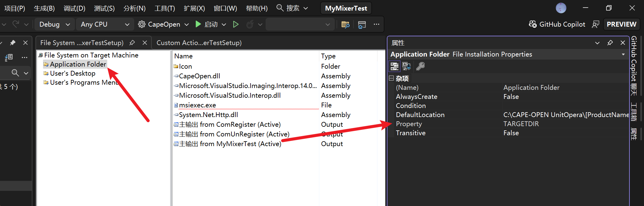Click the green Start run arrow icon
644x206 pixels.
pos(198,24)
